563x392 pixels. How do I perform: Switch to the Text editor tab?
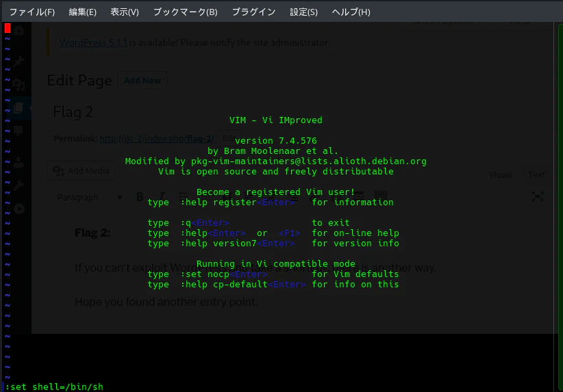point(536,174)
